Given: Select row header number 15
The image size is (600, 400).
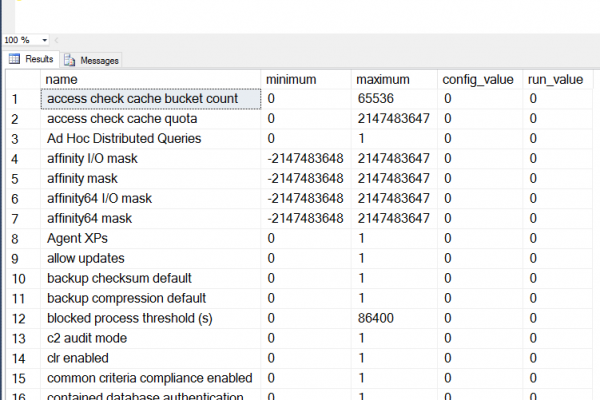Looking at the screenshot, I should coord(23,379).
